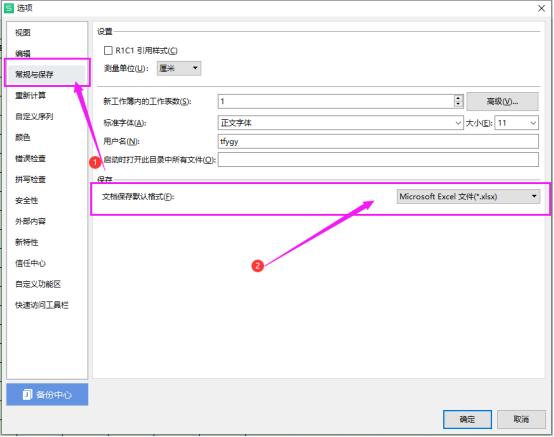Open the 视图 options category

23,33
